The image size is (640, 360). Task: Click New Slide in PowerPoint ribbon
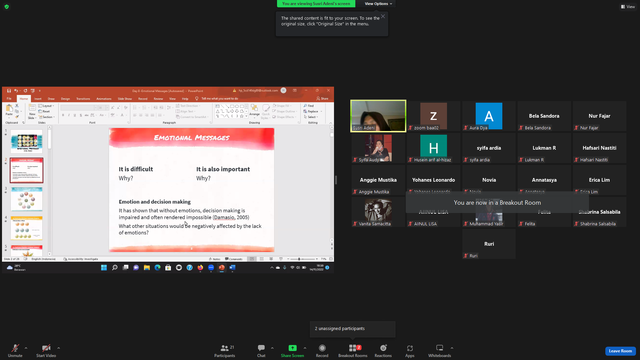[x=32, y=112]
